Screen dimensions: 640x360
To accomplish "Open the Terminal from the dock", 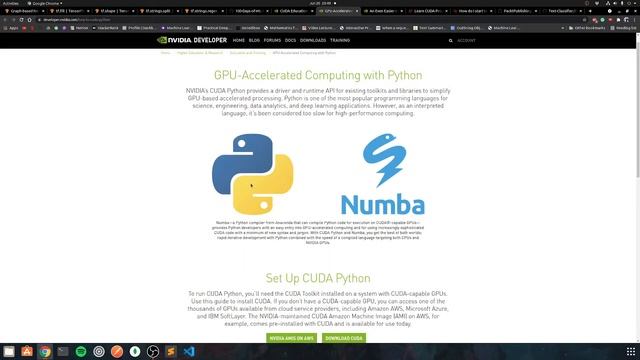I will [63, 351].
